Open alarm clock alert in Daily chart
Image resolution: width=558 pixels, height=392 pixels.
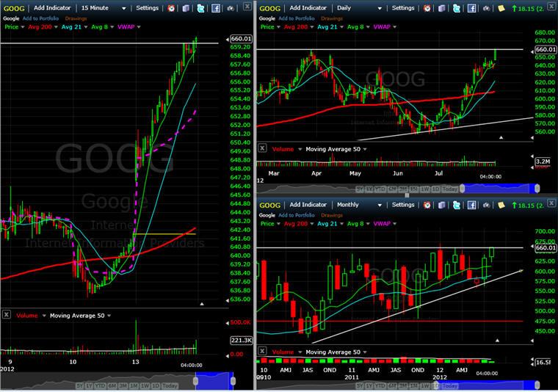point(427,8)
